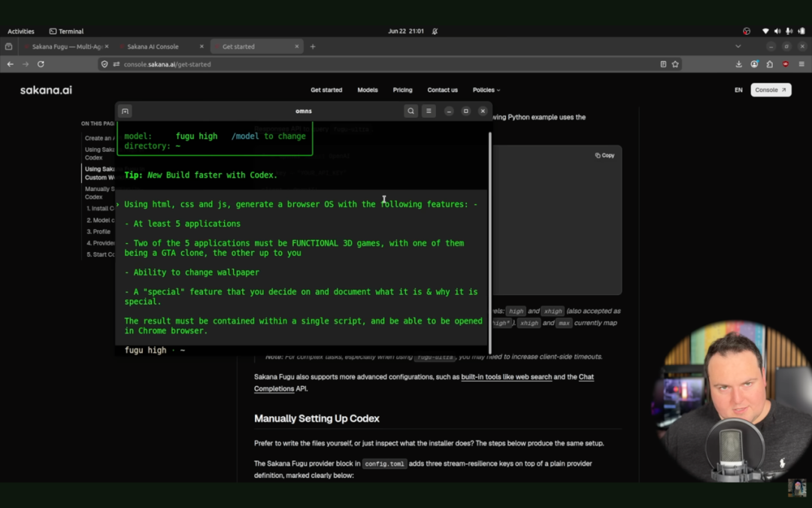This screenshot has width=812, height=508.
Task: Expand the list all tabs chevron
Action: [x=738, y=47]
